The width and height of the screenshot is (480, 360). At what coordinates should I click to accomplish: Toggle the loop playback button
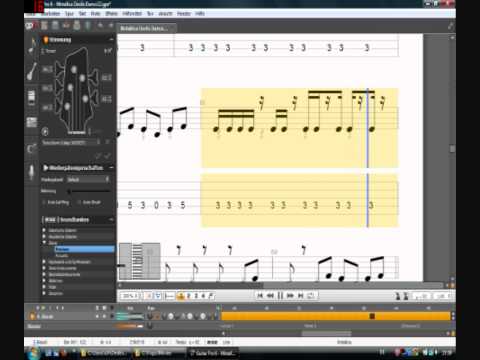point(311,296)
